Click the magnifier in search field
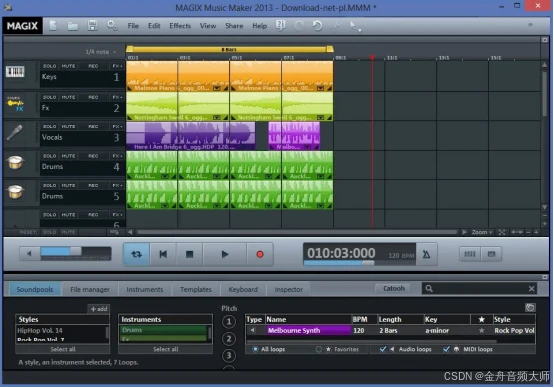The height and width of the screenshot is (388, 554). coord(429,289)
